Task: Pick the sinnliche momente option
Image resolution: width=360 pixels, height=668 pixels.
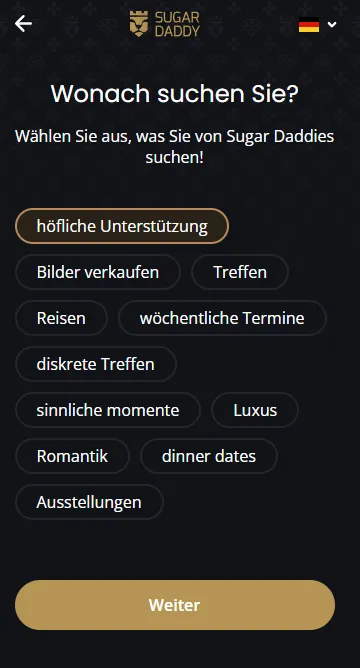Action: [108, 410]
